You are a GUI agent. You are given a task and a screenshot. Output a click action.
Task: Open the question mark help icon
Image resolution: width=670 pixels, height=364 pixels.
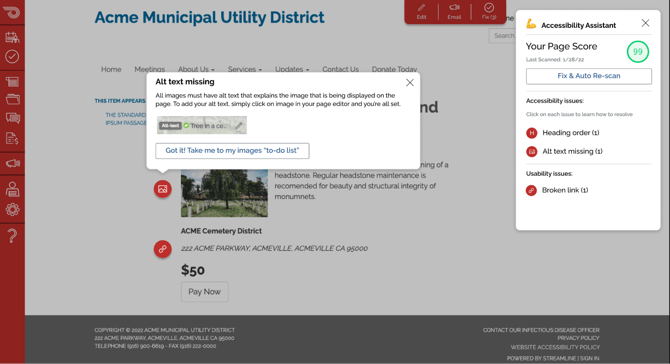pos(12,235)
